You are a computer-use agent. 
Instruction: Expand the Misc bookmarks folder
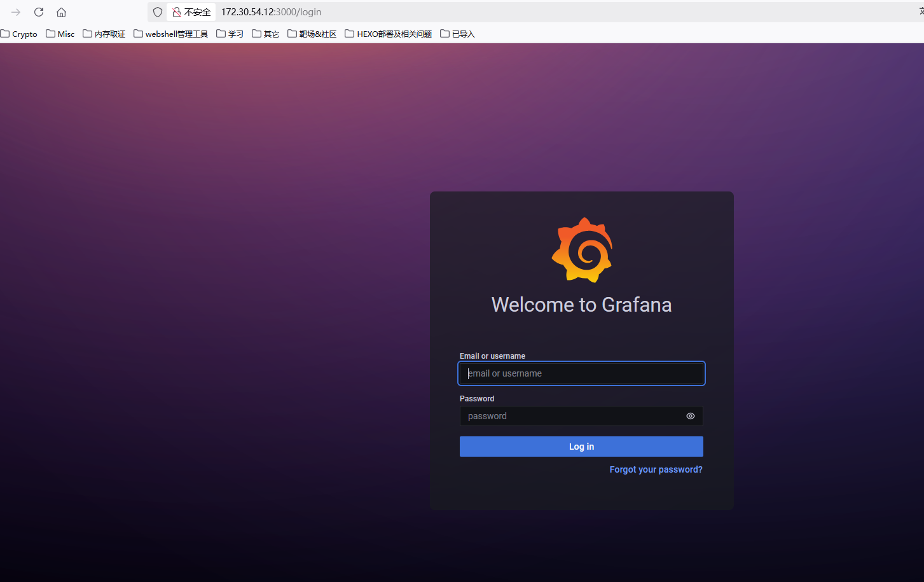(60, 34)
